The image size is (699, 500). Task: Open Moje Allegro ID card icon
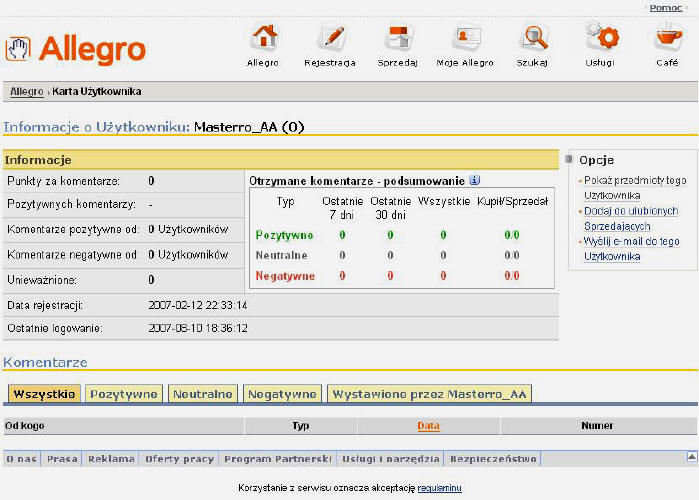[466, 37]
